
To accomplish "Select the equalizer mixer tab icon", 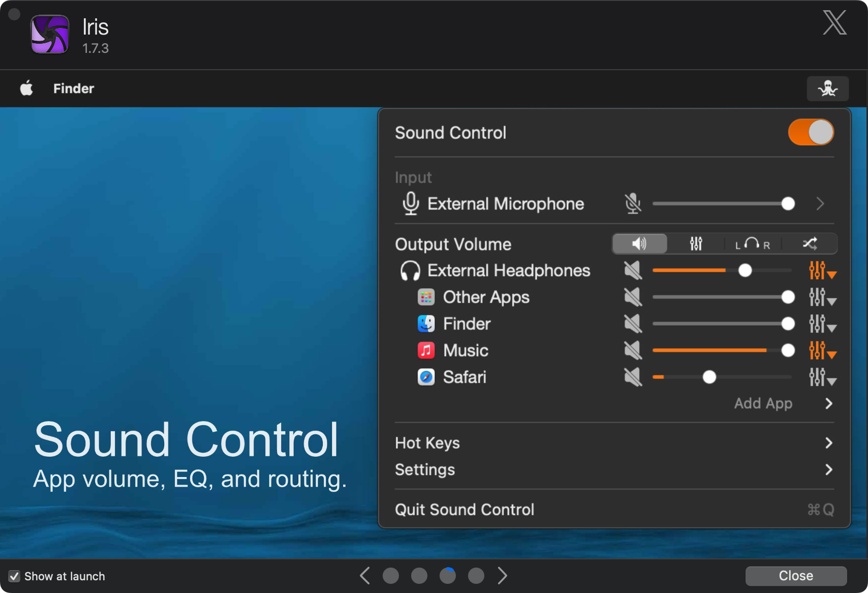I will (696, 244).
